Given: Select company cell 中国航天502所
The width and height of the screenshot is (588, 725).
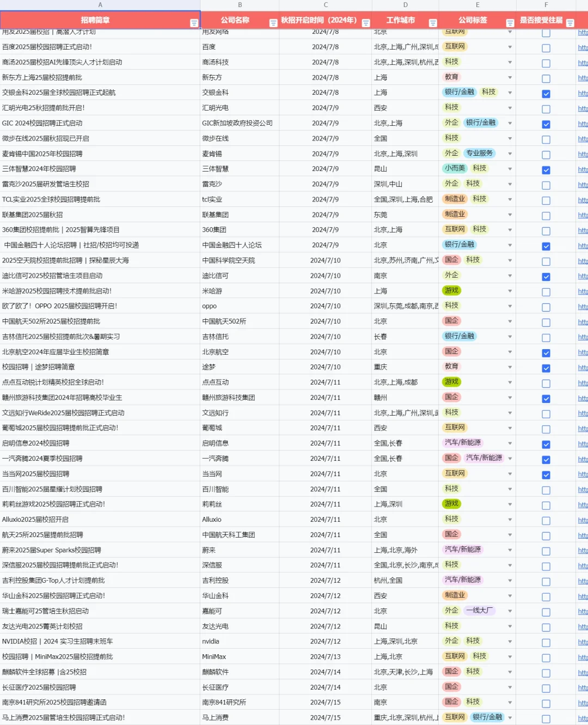Looking at the screenshot, I should (x=240, y=321).
